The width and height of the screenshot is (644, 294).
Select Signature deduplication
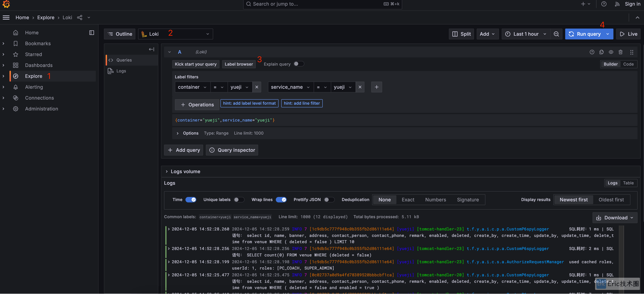click(x=468, y=200)
